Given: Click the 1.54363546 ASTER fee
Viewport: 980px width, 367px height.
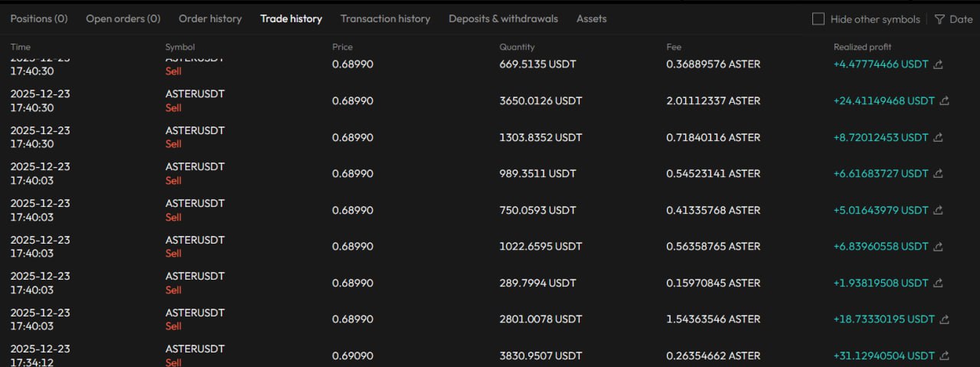Looking at the screenshot, I should [714, 319].
